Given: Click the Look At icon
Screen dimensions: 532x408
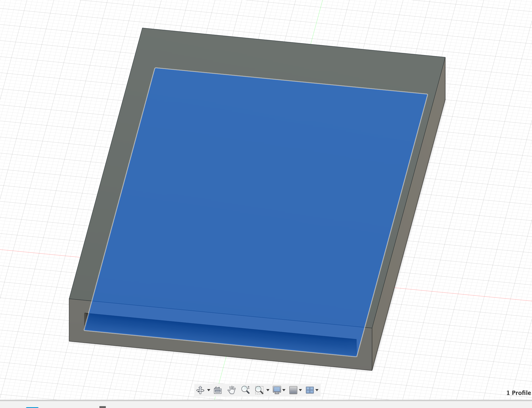Looking at the screenshot, I should [x=218, y=390].
